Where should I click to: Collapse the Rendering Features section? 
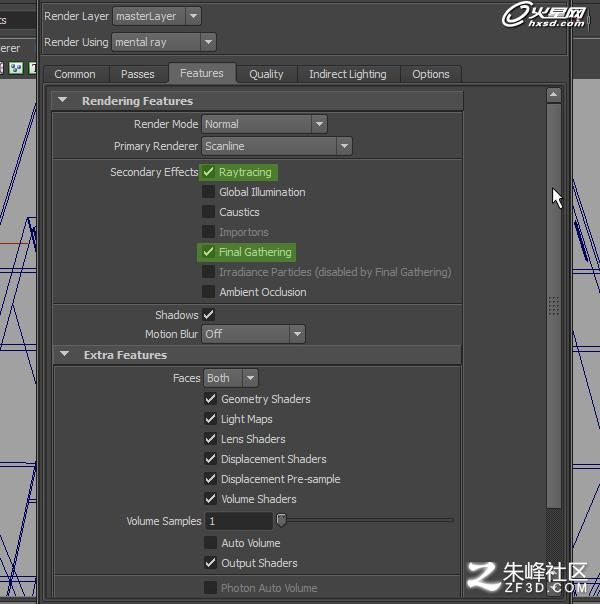pyautogui.click(x=62, y=100)
